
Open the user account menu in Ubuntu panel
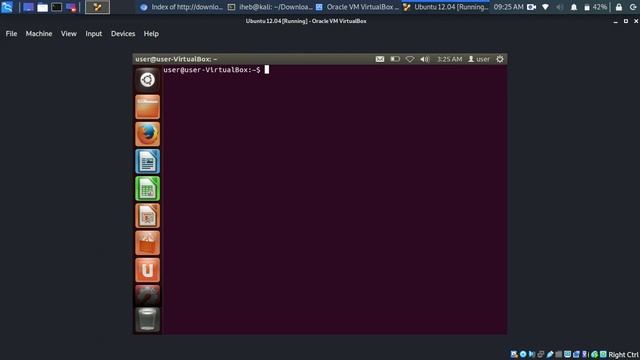tap(479, 59)
